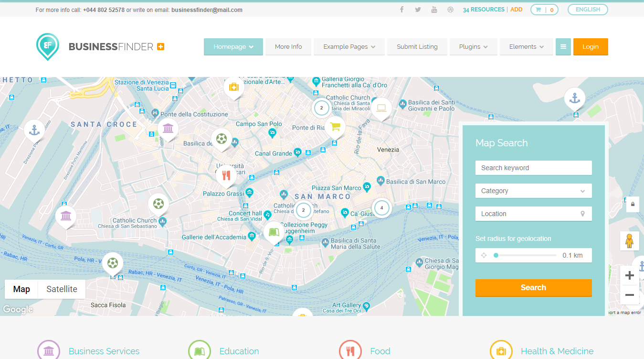This screenshot has width=644, height=359.
Task: Click the Palazzo Grassi map label
Action: pyautogui.click(x=223, y=194)
